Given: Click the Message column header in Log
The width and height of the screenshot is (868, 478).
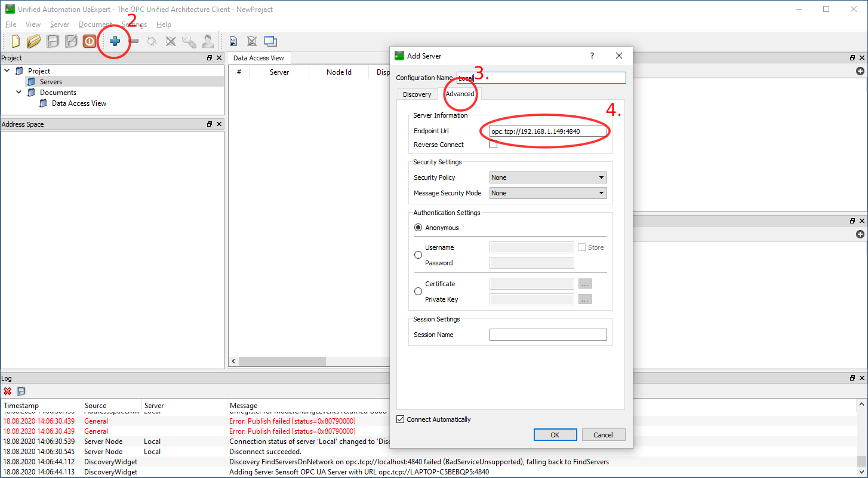Looking at the screenshot, I should click(x=244, y=406).
